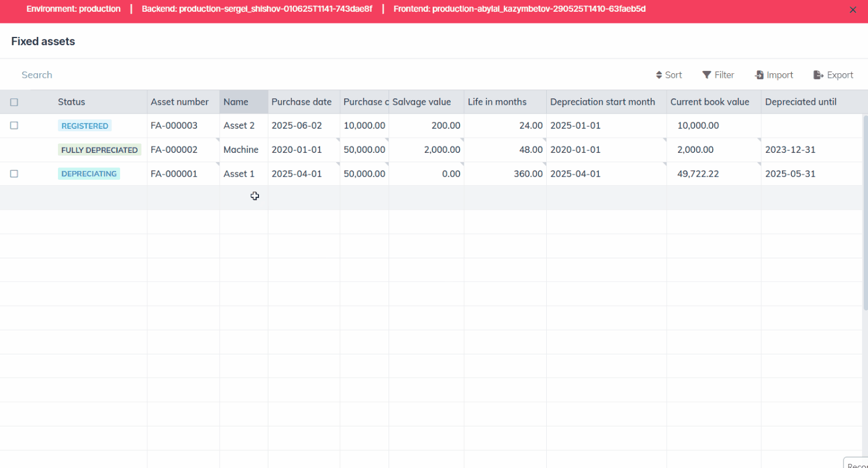Check the FA-000001 row checkbox
This screenshot has width=868, height=468.
(14, 173)
